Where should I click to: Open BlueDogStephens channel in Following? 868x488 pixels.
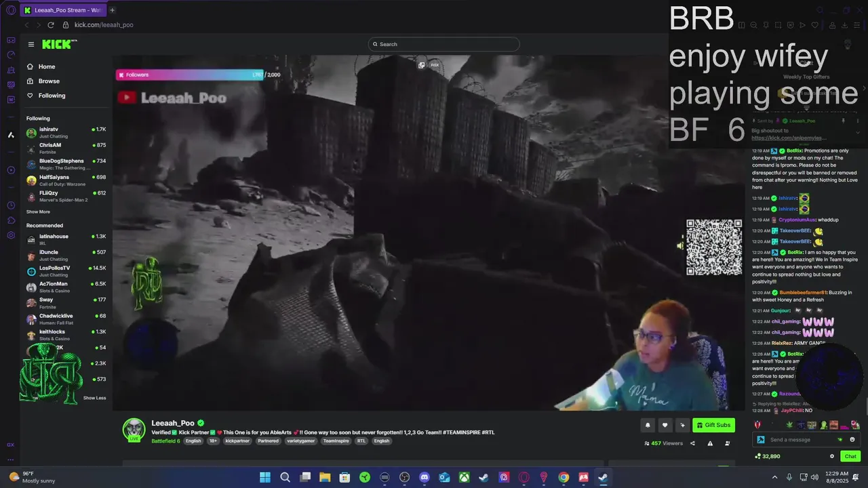coord(66,164)
